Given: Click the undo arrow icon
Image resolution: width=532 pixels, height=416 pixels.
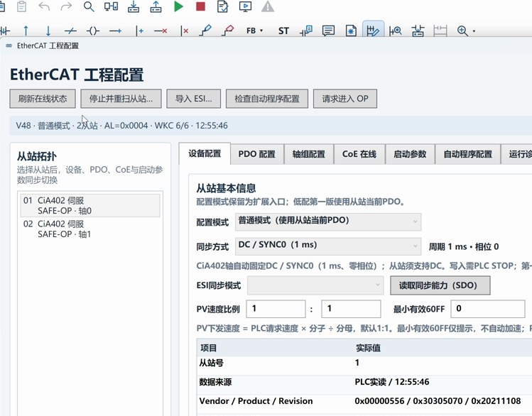Looking at the screenshot, I should (44, 6).
